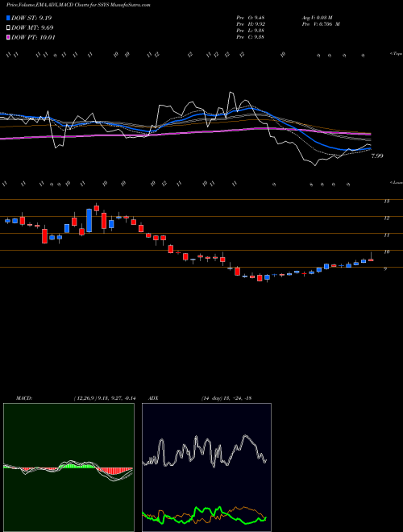Click the tallest blue candlestick near 12
The image size is (403, 532).
[x=89, y=221]
